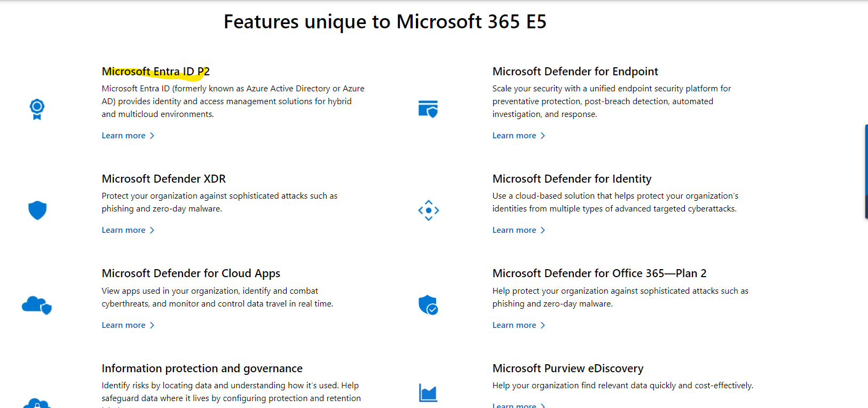Click the chevron after Defender XDR Learn more

click(x=152, y=230)
